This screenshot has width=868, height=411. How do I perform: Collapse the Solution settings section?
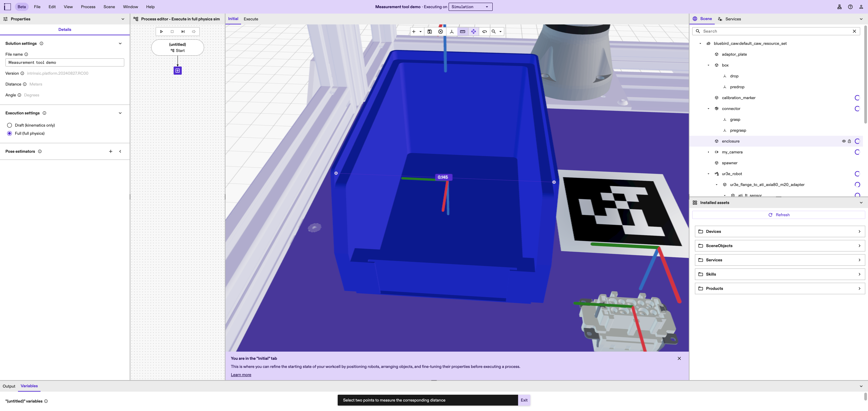[x=120, y=43]
